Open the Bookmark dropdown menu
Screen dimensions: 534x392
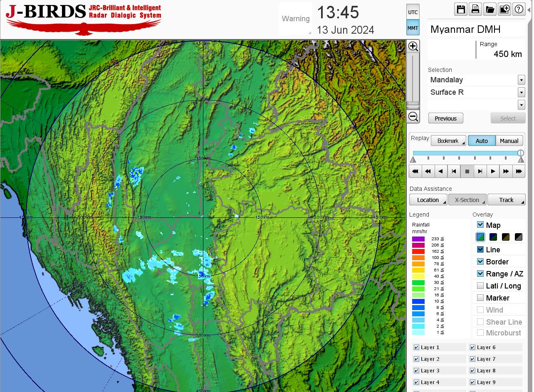pos(448,141)
